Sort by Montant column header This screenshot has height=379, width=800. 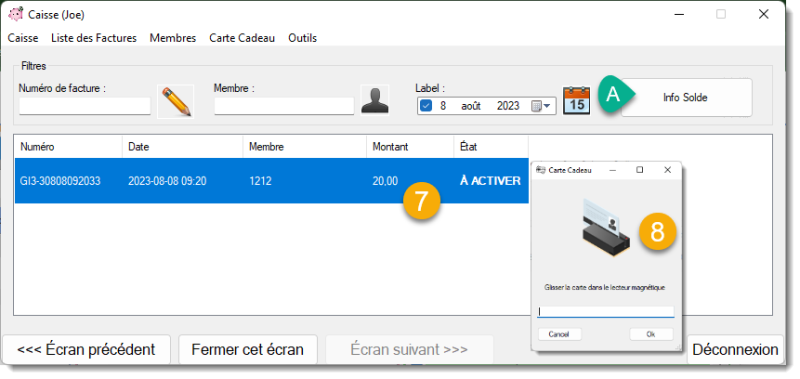pos(410,147)
